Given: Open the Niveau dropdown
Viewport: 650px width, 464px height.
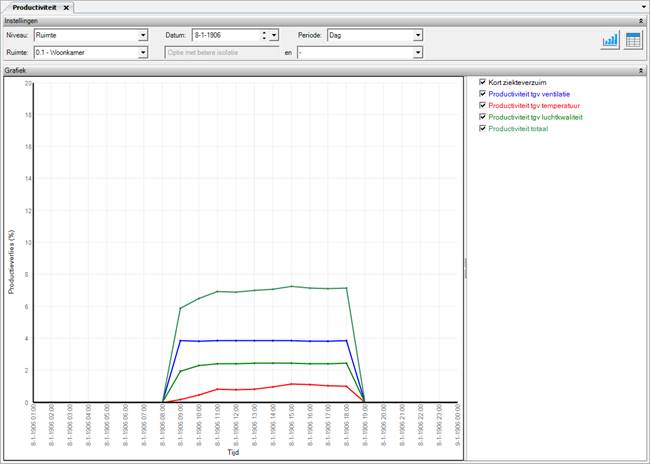Looking at the screenshot, I should [143, 35].
